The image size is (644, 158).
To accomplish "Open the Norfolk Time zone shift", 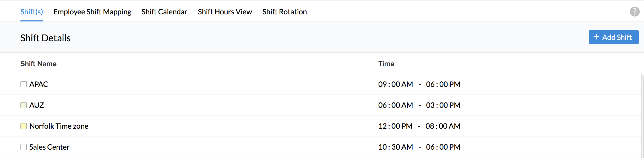I will coord(59,126).
